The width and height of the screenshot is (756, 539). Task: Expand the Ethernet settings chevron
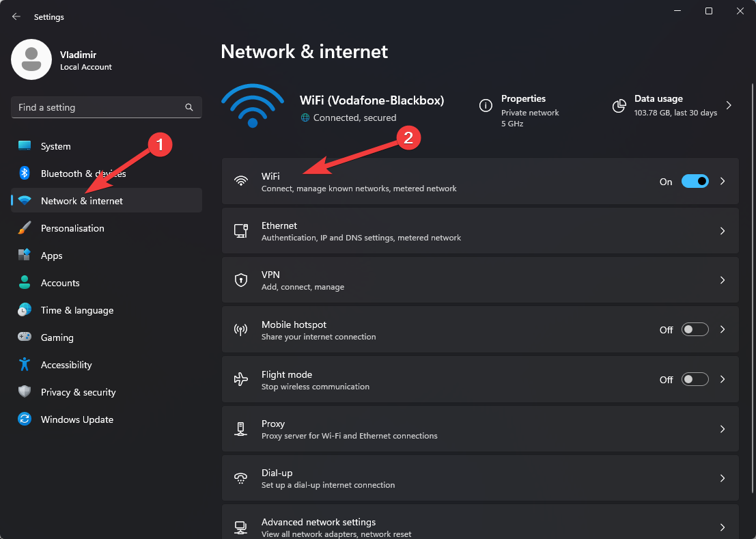point(723,232)
